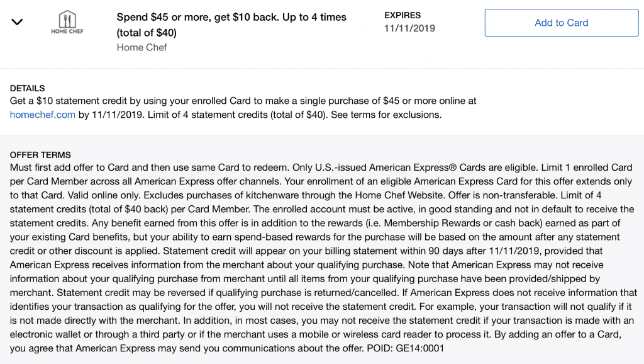Click the EXPIRES label
The image size is (644, 364).
coord(402,15)
